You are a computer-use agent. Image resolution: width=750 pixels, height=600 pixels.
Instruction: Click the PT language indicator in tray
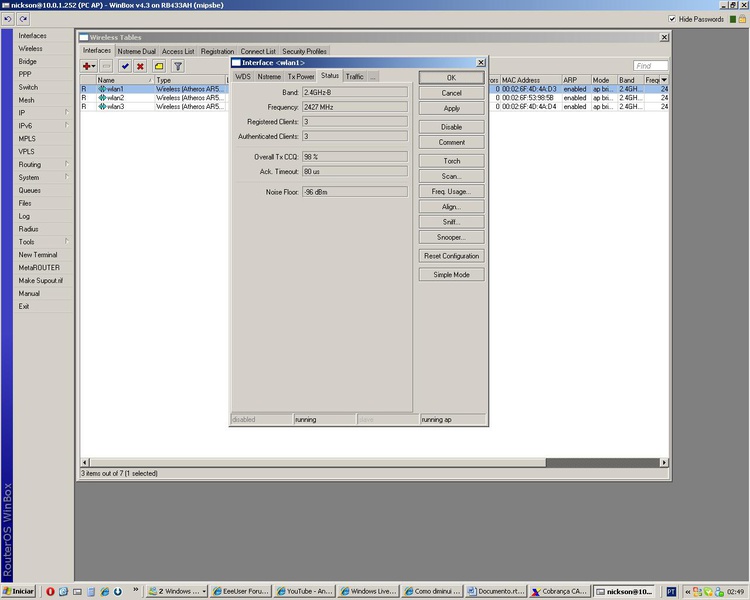671,592
